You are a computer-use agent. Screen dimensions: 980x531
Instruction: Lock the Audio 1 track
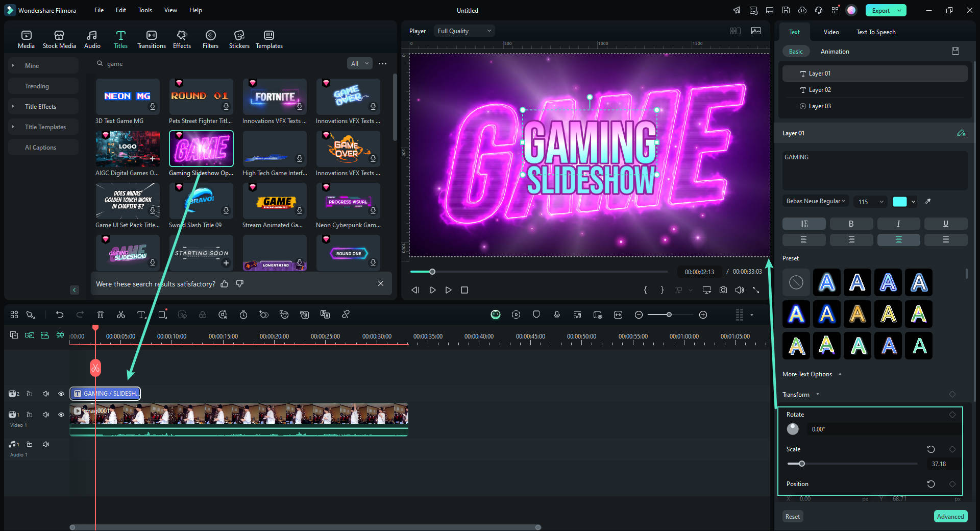point(30,444)
